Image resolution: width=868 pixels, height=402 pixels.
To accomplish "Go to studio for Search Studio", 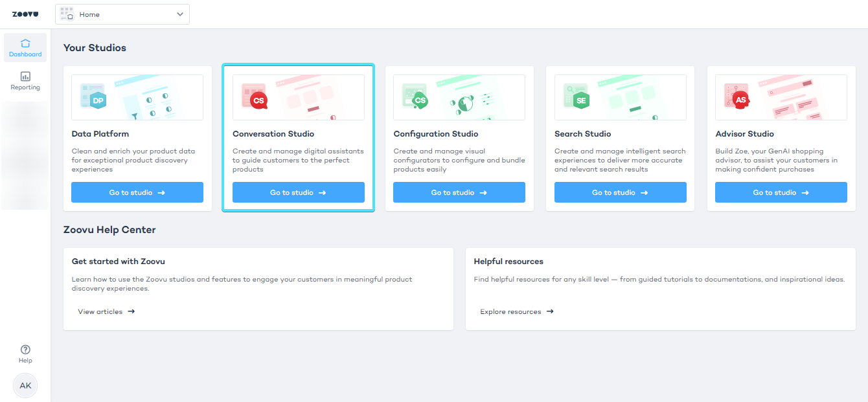I will pyautogui.click(x=620, y=192).
